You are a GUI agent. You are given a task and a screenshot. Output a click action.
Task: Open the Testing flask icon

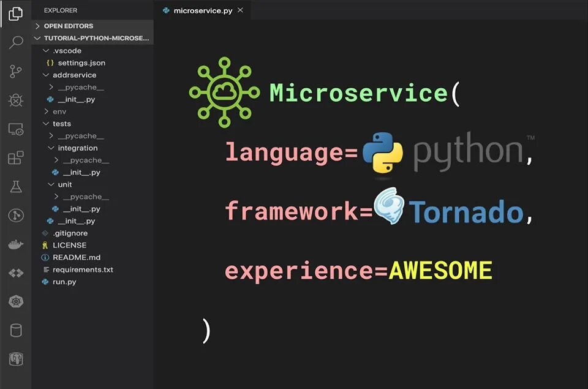(15, 186)
